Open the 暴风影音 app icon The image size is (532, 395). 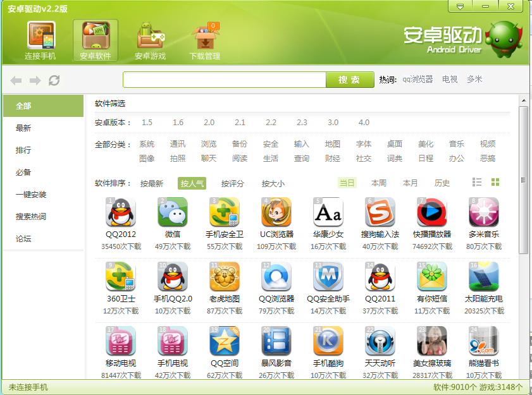pos(276,341)
